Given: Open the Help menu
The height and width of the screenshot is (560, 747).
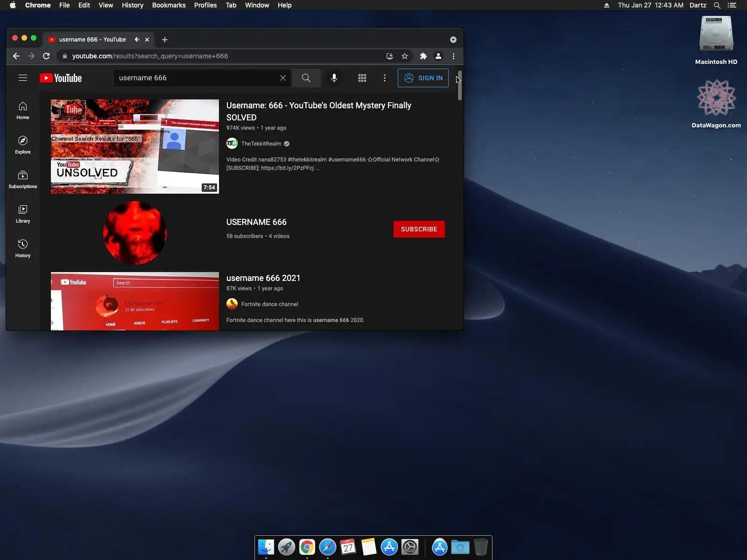Looking at the screenshot, I should (x=285, y=5).
